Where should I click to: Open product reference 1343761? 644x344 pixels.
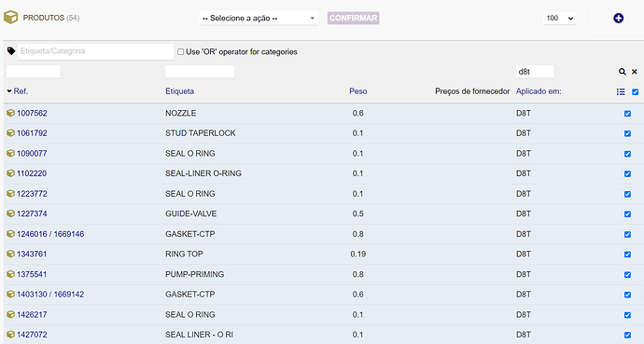32,255
